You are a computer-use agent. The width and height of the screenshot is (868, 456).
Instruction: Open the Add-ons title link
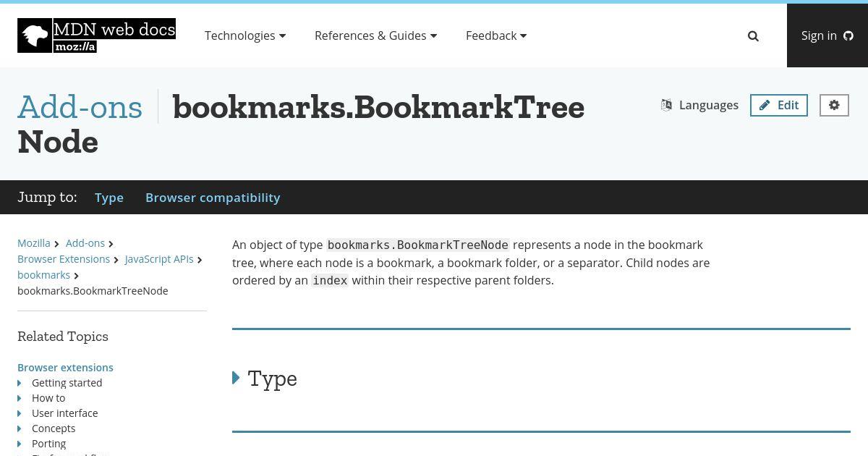(x=80, y=107)
